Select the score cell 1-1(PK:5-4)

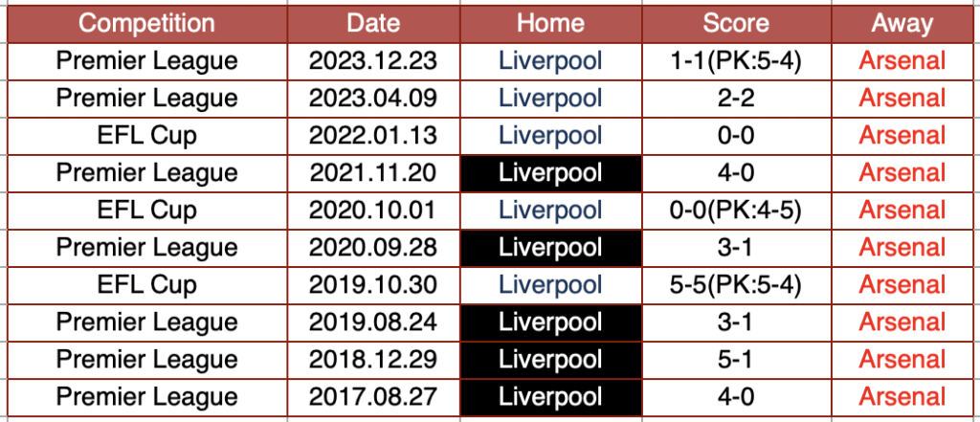(736, 61)
